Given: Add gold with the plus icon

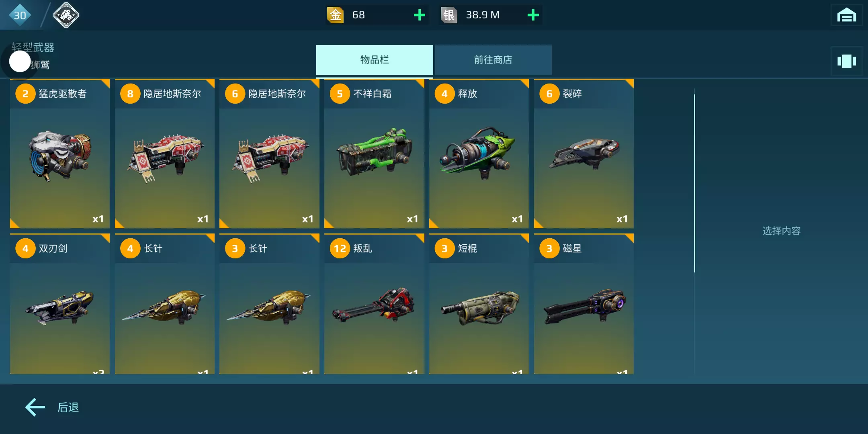Looking at the screenshot, I should [x=419, y=15].
